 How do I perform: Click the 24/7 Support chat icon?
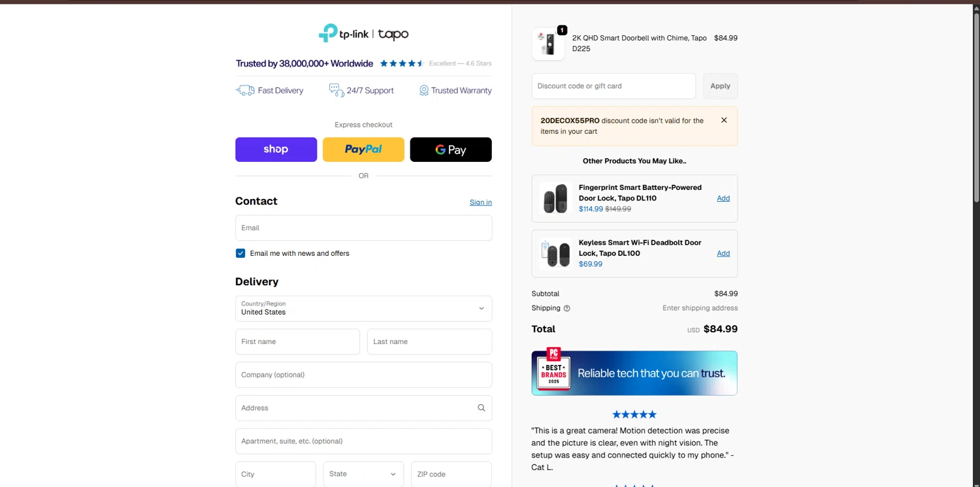(x=336, y=90)
